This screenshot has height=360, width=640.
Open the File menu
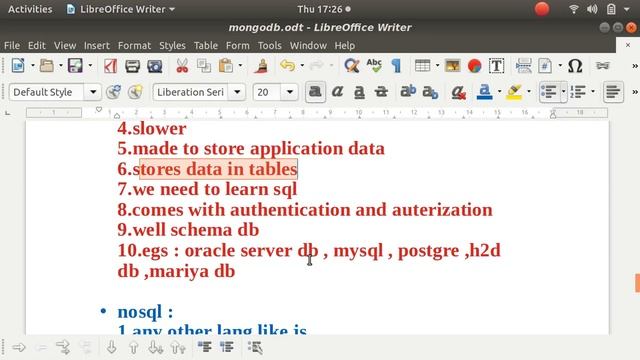coord(11,46)
